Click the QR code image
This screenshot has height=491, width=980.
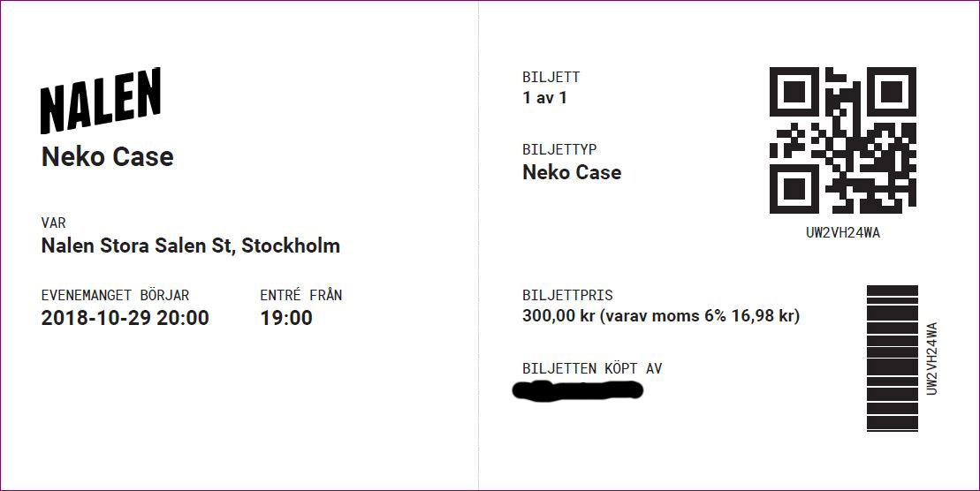point(842,140)
